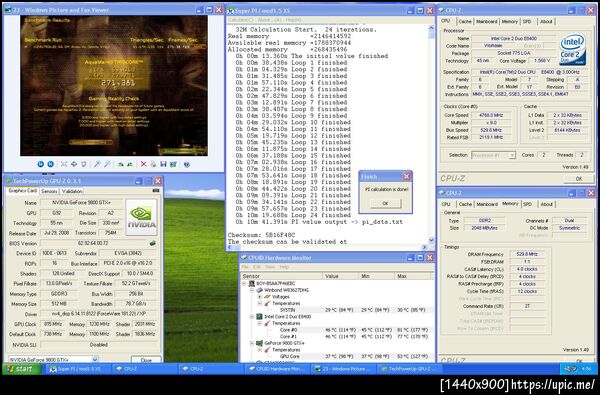
Task: Click the Intel Core 2 Duo E8400 CPU icon in Hardware Monitor
Action: pyautogui.click(x=259, y=317)
